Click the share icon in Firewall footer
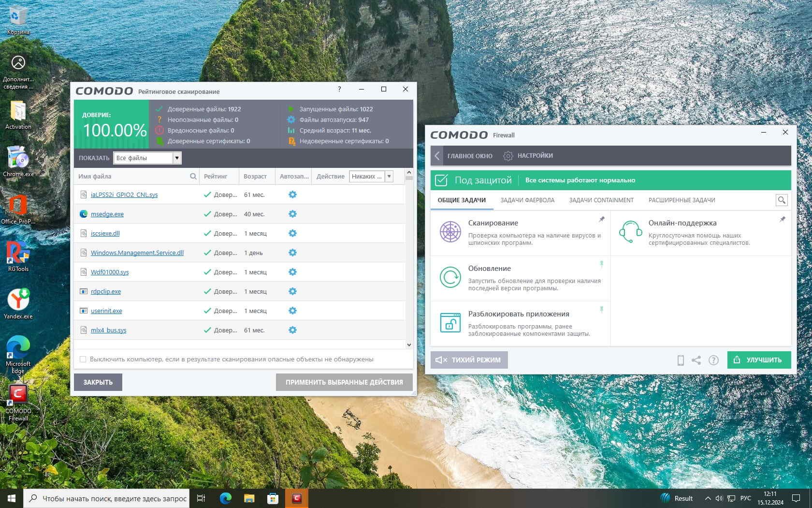Viewport: 812px width, 508px height. coord(696,360)
